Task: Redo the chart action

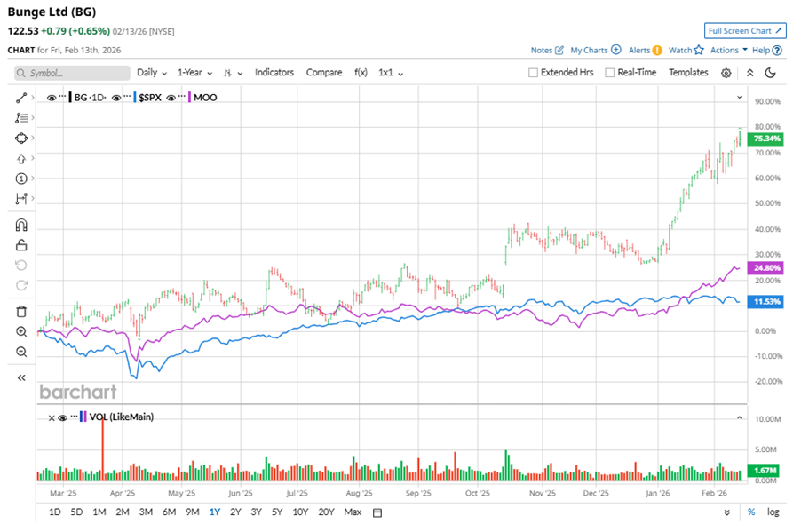Action: (x=21, y=285)
